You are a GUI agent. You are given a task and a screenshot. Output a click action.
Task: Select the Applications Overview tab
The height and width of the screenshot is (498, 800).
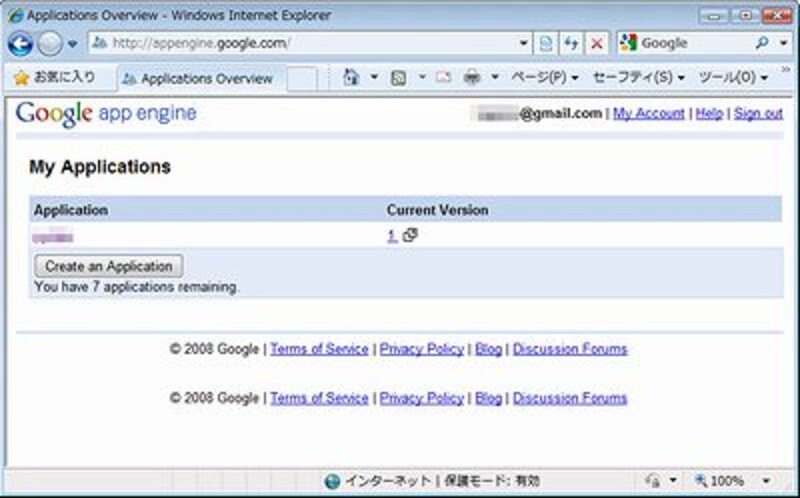click(201, 79)
